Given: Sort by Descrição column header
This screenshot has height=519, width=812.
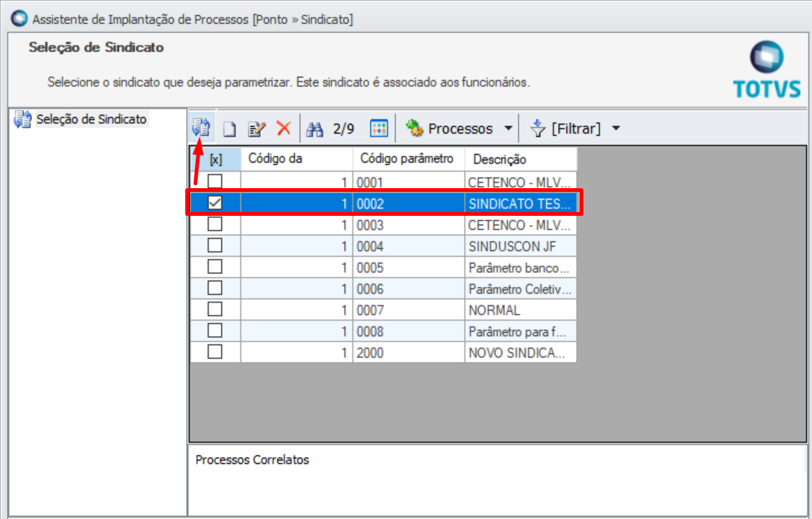Looking at the screenshot, I should [521, 159].
